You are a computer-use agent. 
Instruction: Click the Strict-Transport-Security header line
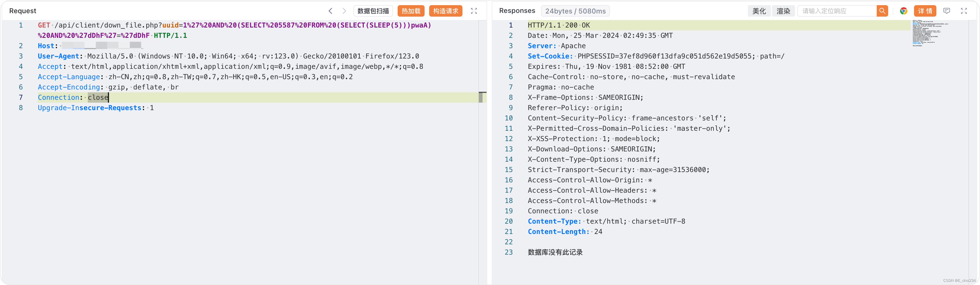[x=619, y=169]
